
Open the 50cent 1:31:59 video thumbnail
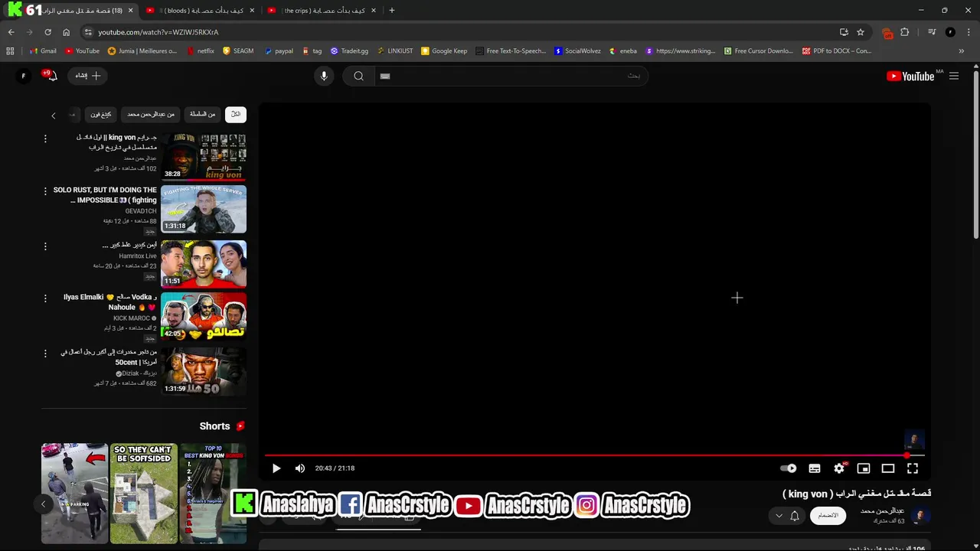[x=204, y=371]
